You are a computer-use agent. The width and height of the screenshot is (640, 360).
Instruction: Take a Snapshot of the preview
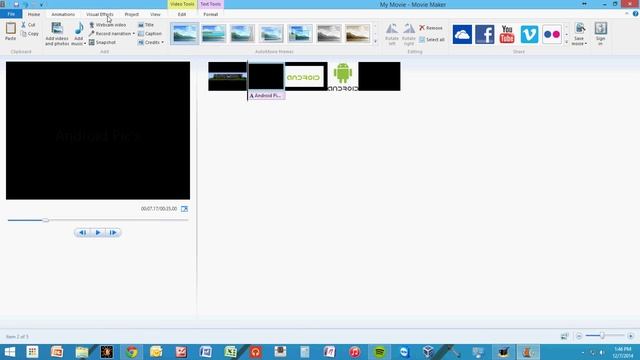pos(102,42)
